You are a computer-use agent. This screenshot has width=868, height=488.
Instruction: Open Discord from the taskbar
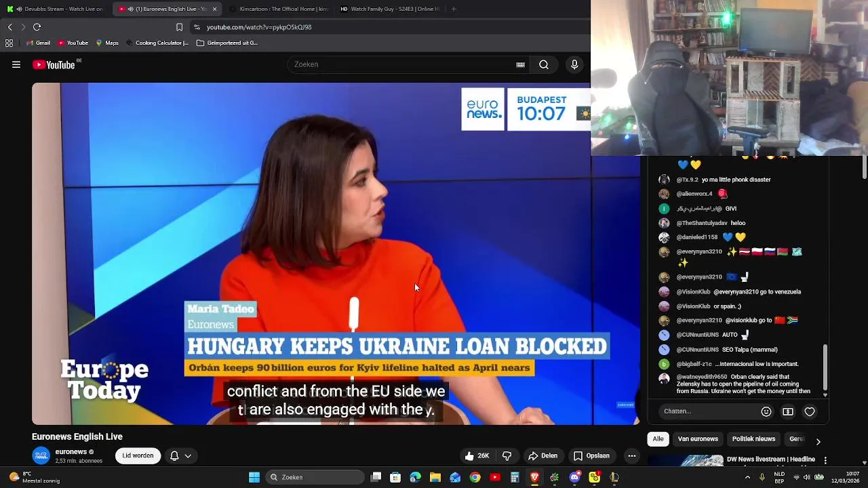(575, 477)
